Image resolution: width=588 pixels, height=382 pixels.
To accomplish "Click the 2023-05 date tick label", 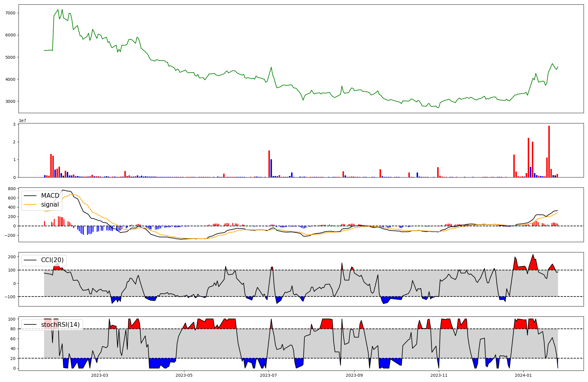I will [x=184, y=375].
